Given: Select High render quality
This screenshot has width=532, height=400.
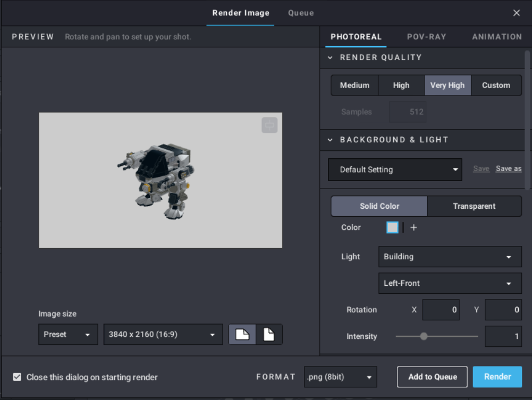Looking at the screenshot, I should pyautogui.click(x=401, y=86).
